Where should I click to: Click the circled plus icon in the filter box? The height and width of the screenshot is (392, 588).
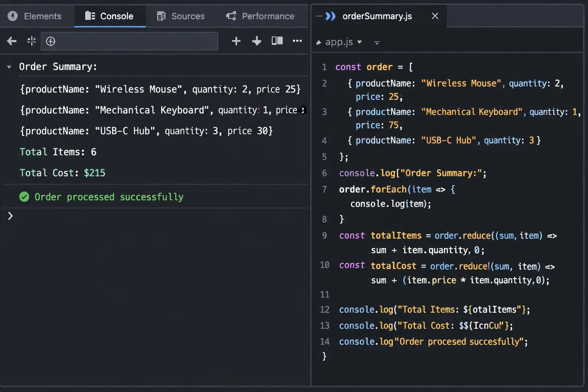tap(51, 41)
